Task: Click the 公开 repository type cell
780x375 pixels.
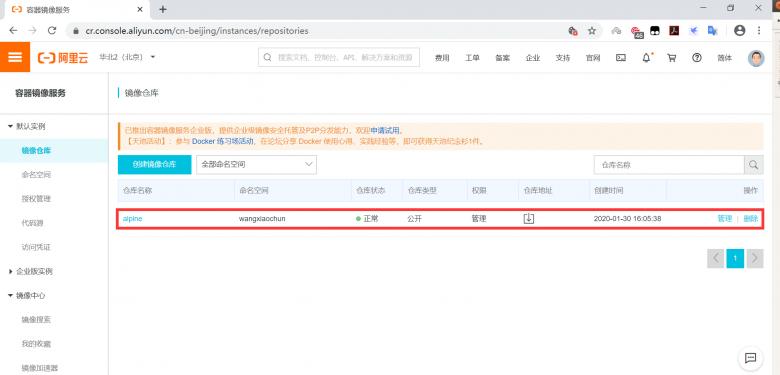Action: click(x=414, y=218)
